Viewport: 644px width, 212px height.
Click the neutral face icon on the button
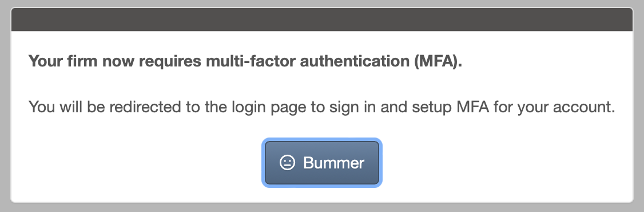coord(288,163)
